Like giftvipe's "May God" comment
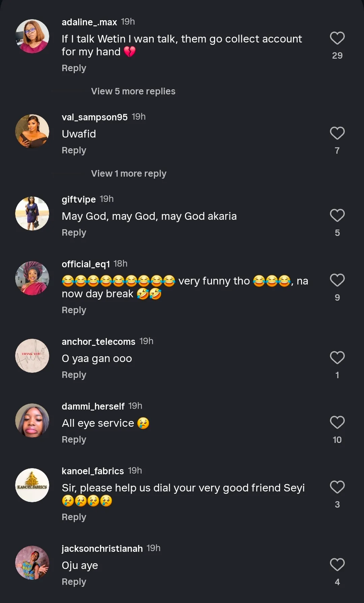Screen dimensions: 364x603 pos(337,216)
